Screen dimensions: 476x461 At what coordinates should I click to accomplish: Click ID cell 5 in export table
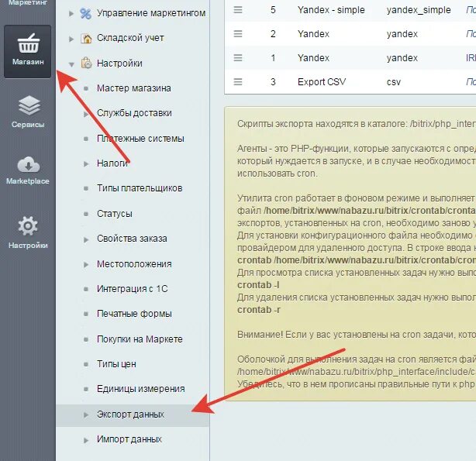tap(273, 10)
